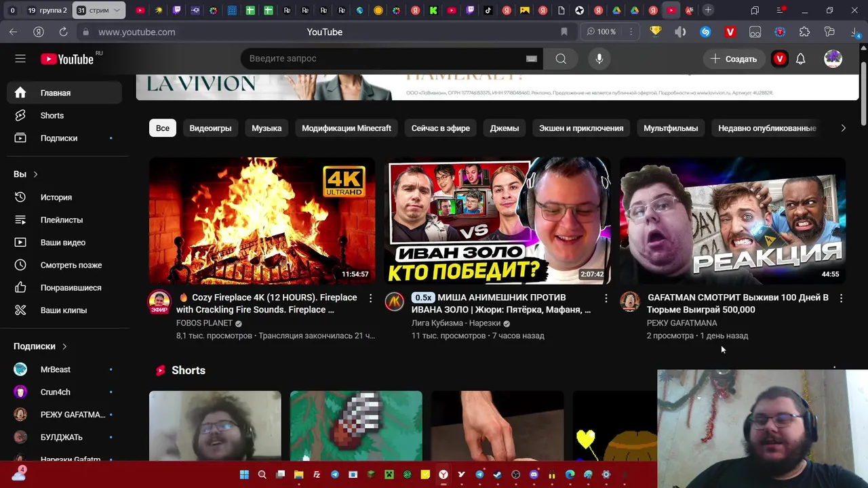Open the La Vivion ad banner
The height and width of the screenshot is (488, 868).
[497, 87]
